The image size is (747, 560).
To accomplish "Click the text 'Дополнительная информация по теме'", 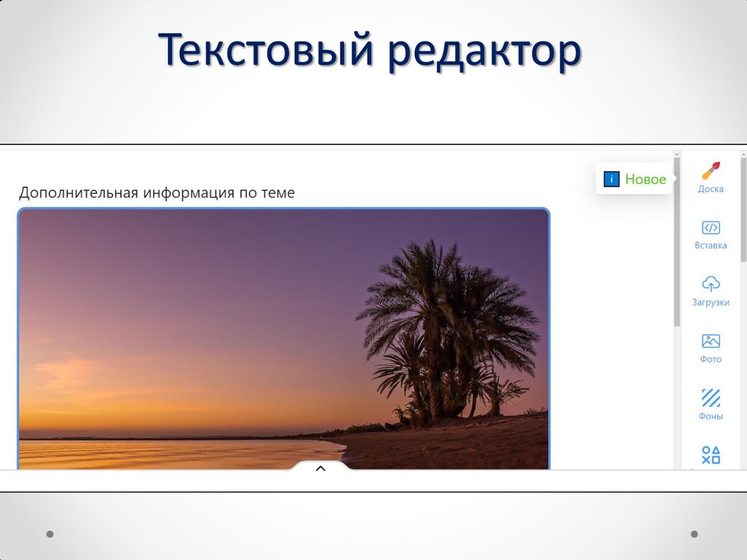I will [157, 192].
